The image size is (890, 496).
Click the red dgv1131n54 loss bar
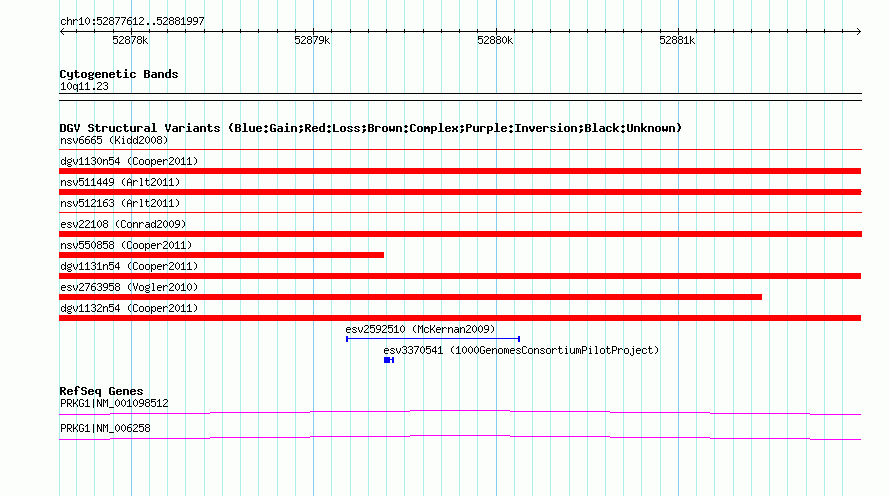[460, 276]
